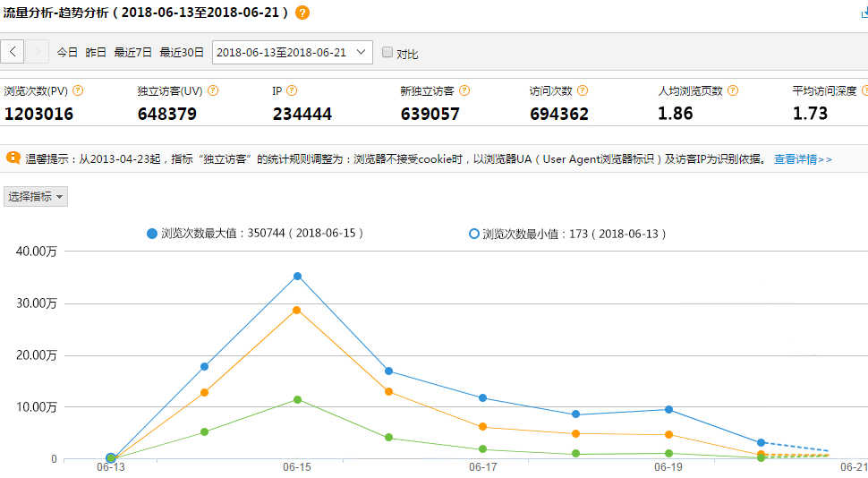The height and width of the screenshot is (478, 868).
Task: Click help icon beside IP metric
Action: [x=291, y=90]
